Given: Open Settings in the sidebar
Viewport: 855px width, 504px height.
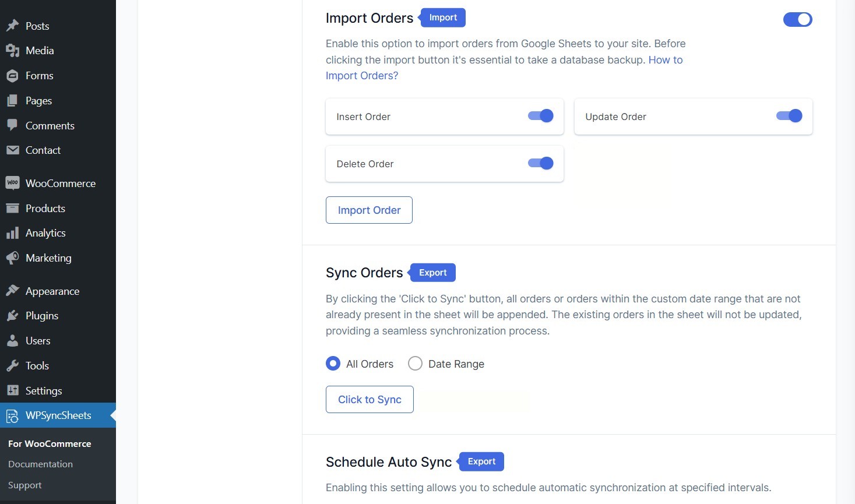Looking at the screenshot, I should [x=58, y=390].
